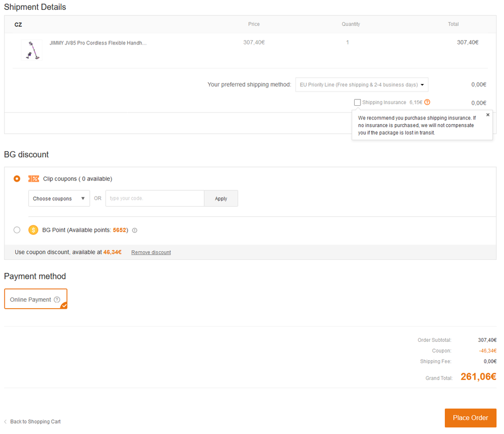Click the Quantity column header
The width and height of the screenshot is (504, 434).
[351, 24]
